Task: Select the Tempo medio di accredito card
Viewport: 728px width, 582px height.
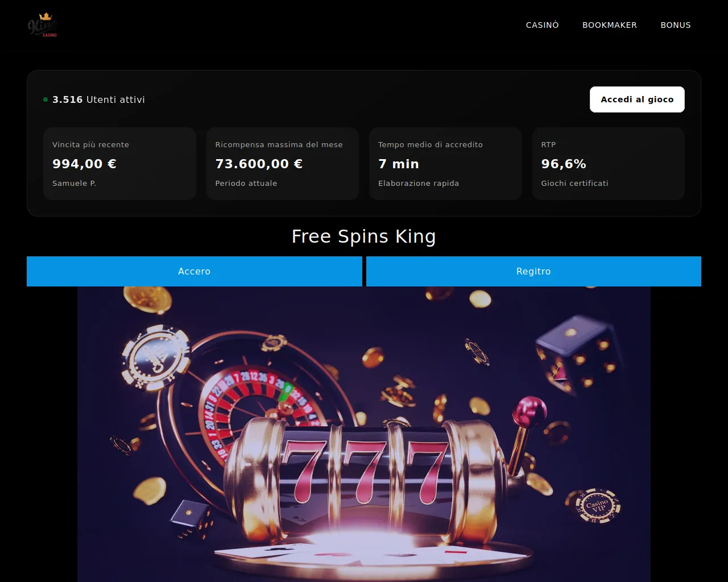Action: pos(445,164)
